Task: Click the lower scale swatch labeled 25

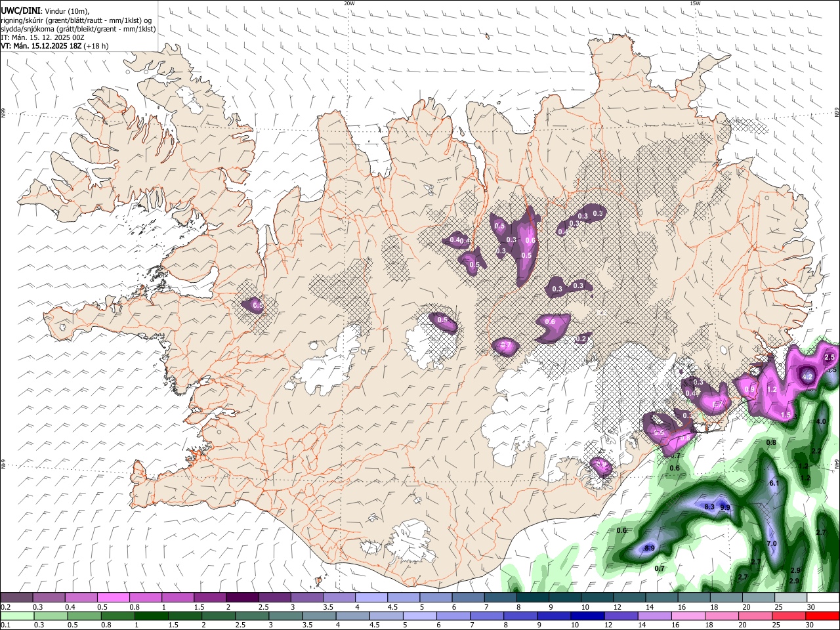Action: 788,616
